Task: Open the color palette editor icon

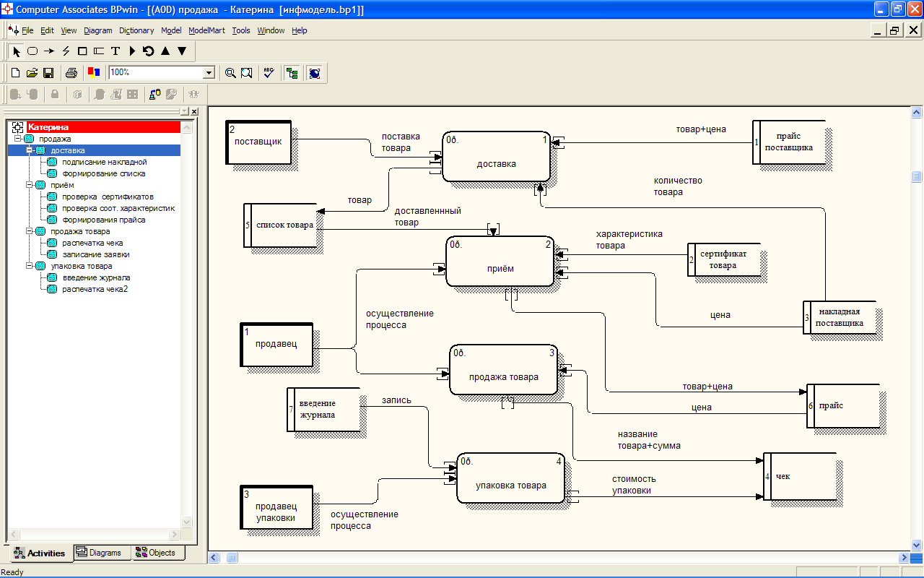Action: (x=93, y=73)
